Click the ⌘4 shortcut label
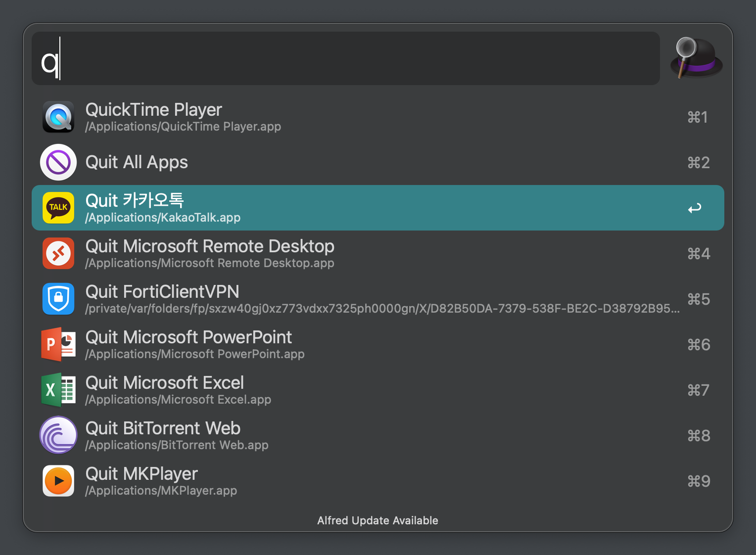This screenshot has width=756, height=555. 699,254
